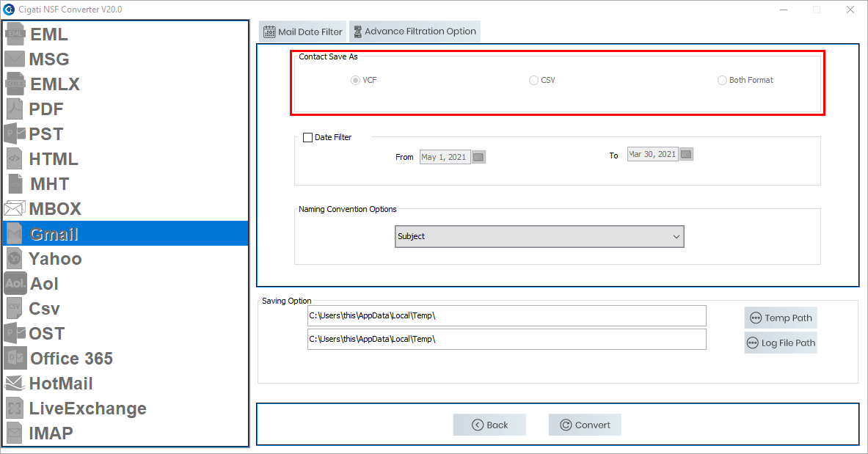Minimize the Cigati NSF Converter window
Viewport: 868px width, 454px height.
click(784, 10)
